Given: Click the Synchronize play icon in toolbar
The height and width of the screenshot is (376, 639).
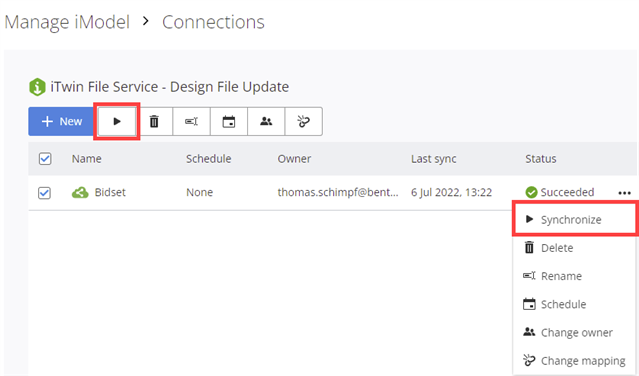Looking at the screenshot, I should point(117,121).
